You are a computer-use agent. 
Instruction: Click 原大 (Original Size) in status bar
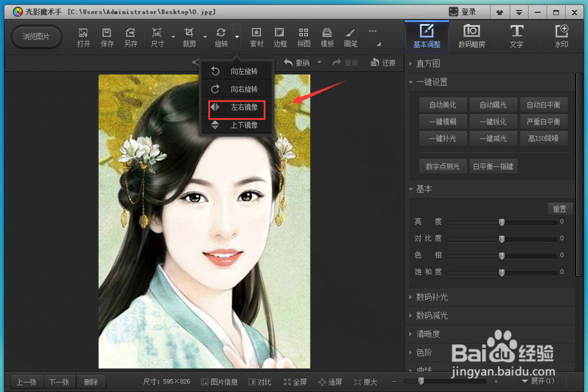[x=365, y=382]
